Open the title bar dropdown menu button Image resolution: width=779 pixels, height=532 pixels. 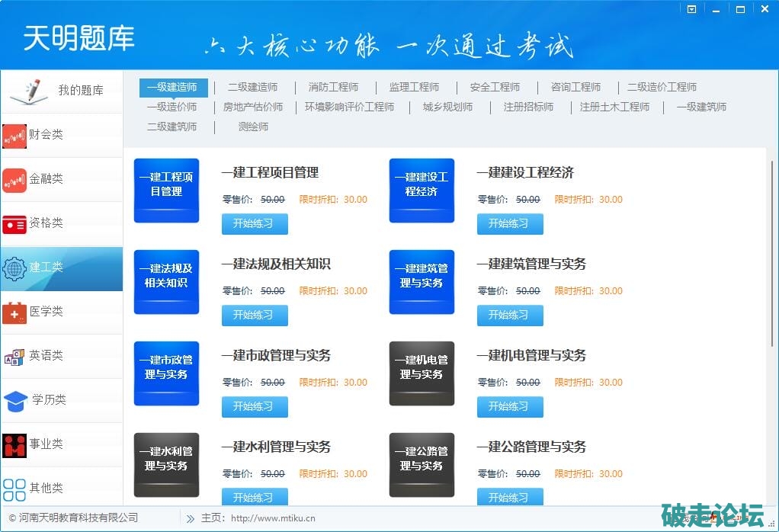pos(692,9)
